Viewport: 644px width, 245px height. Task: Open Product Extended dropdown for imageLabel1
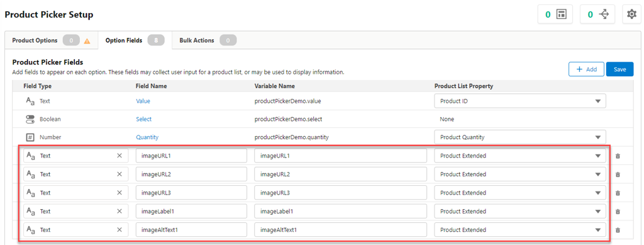520,211
